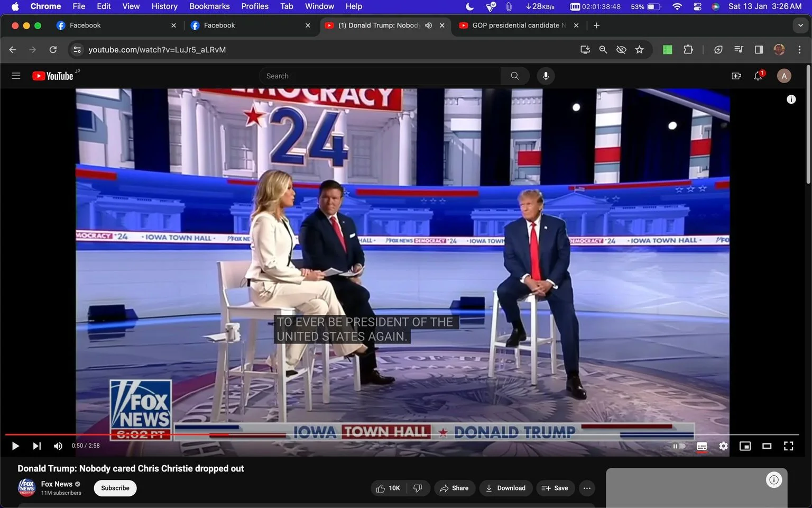The height and width of the screenshot is (508, 812).
Task: Open the Bookmarks menu in menu bar
Action: click(209, 6)
